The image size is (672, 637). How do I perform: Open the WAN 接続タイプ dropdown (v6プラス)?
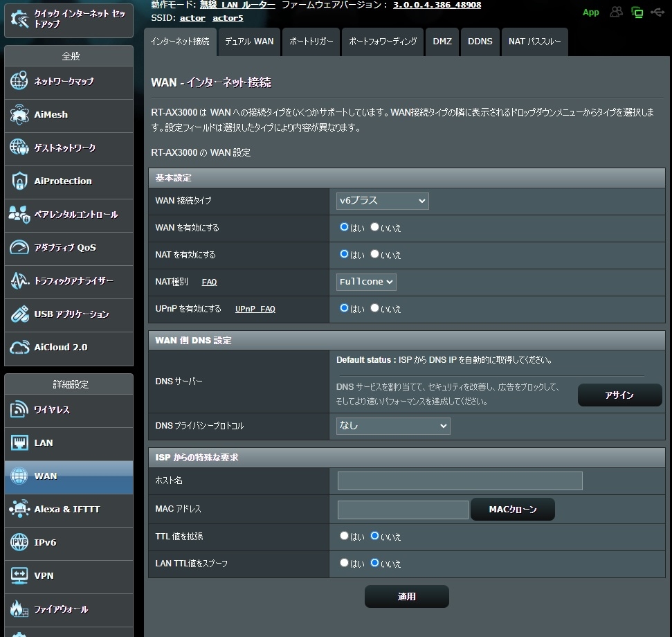coord(382,201)
